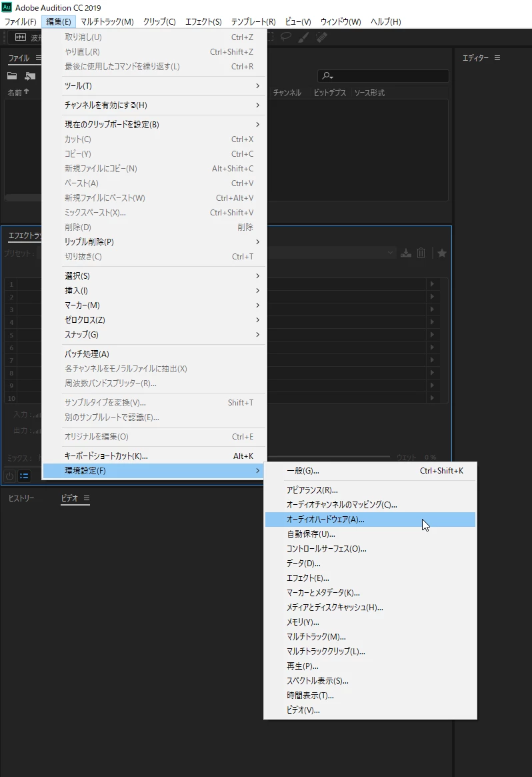The height and width of the screenshot is (777, 532).
Task: Open the ウィンドウ(W) menu
Action: [340, 22]
